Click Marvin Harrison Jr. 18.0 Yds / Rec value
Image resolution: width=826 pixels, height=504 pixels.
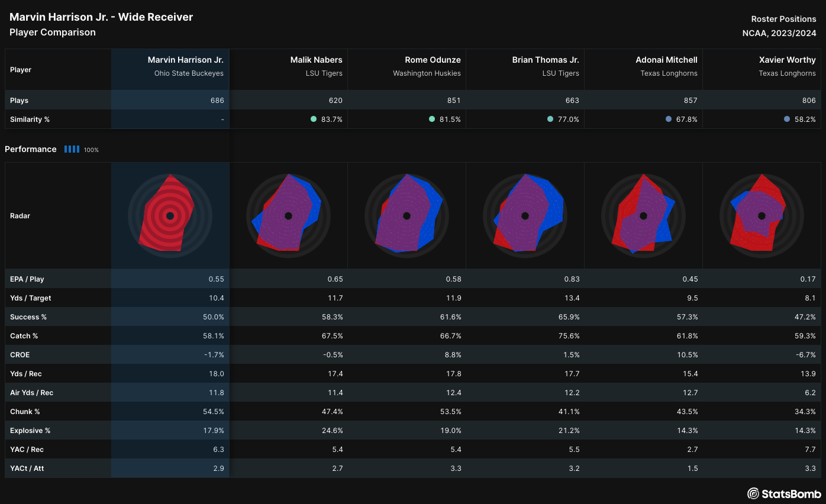click(x=218, y=374)
